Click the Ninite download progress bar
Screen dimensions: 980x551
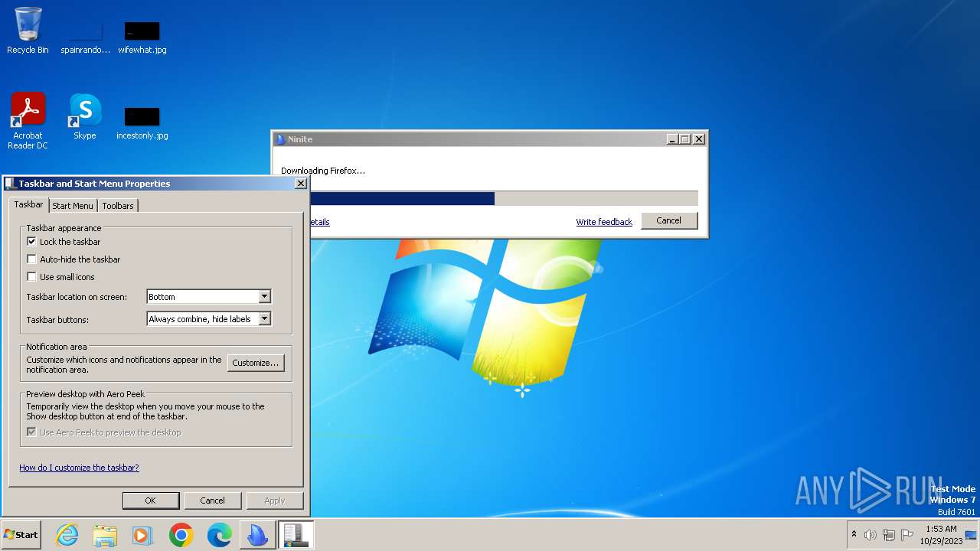click(505, 198)
